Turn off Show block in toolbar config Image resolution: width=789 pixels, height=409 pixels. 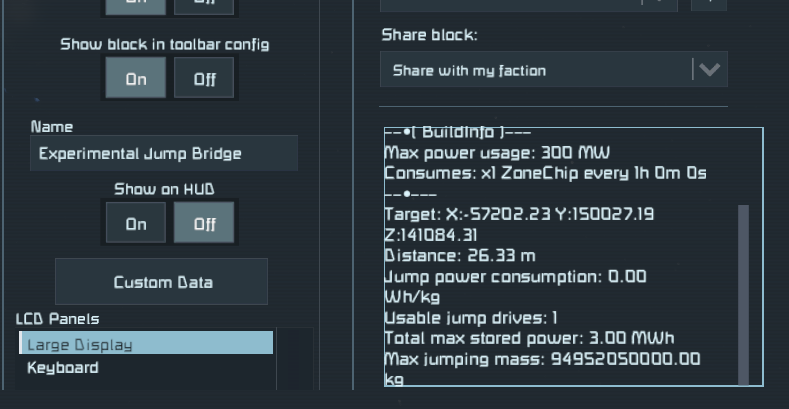[x=204, y=79]
